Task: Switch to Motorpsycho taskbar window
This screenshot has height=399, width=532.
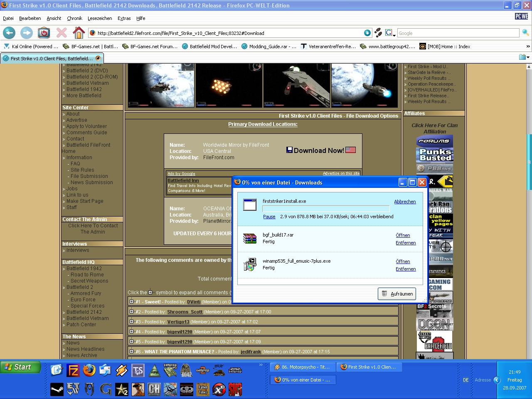Action: tap(302, 367)
